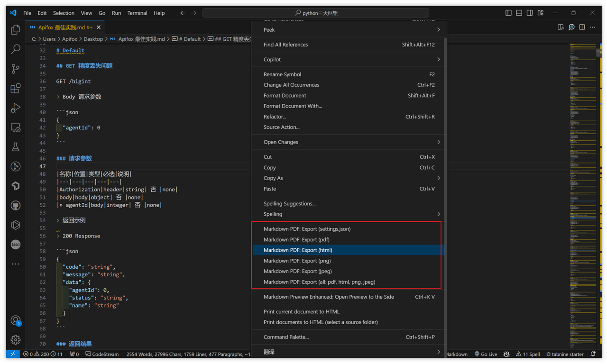The height and width of the screenshot is (364, 607).
Task: Show additional views via the ellipsis icon
Action: [16, 264]
